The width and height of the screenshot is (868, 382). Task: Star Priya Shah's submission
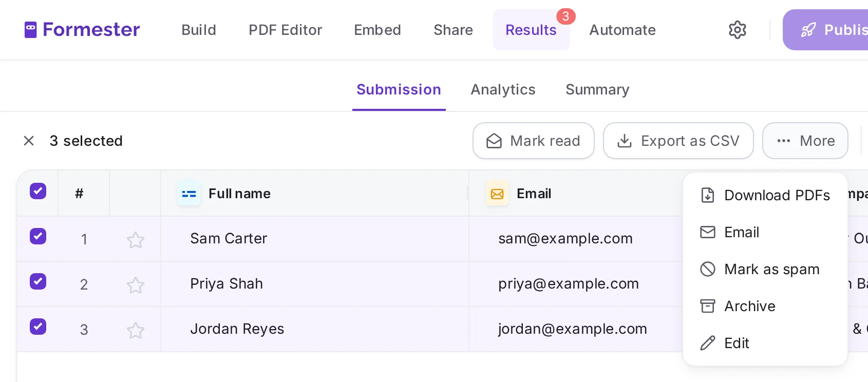click(x=136, y=285)
